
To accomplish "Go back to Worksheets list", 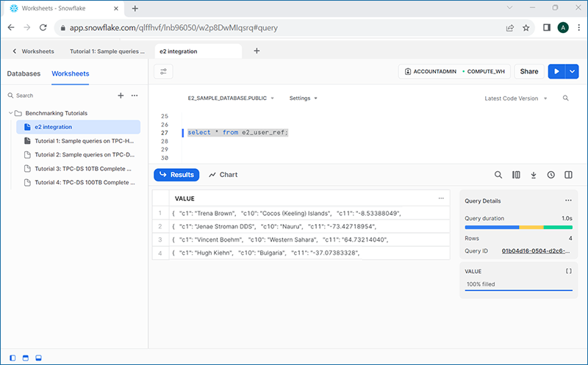I will point(33,51).
